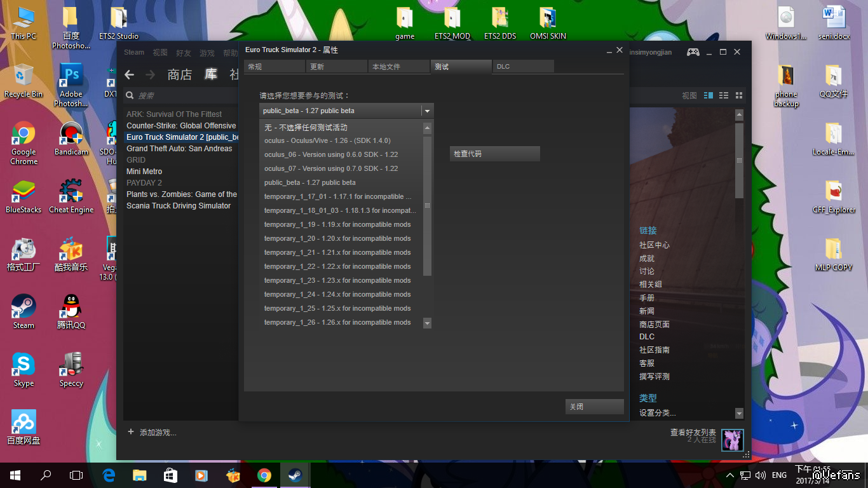Click the friend avatar thumbnail
The image size is (868, 488).
coord(732,440)
